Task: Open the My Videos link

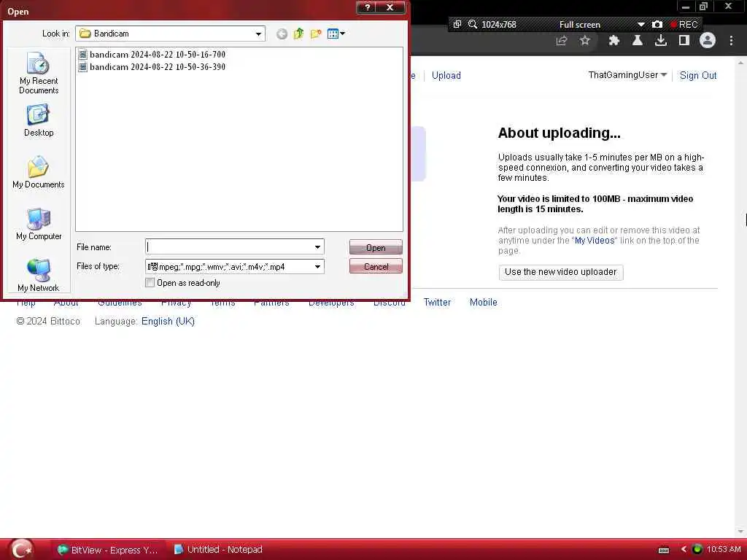Action: point(595,241)
